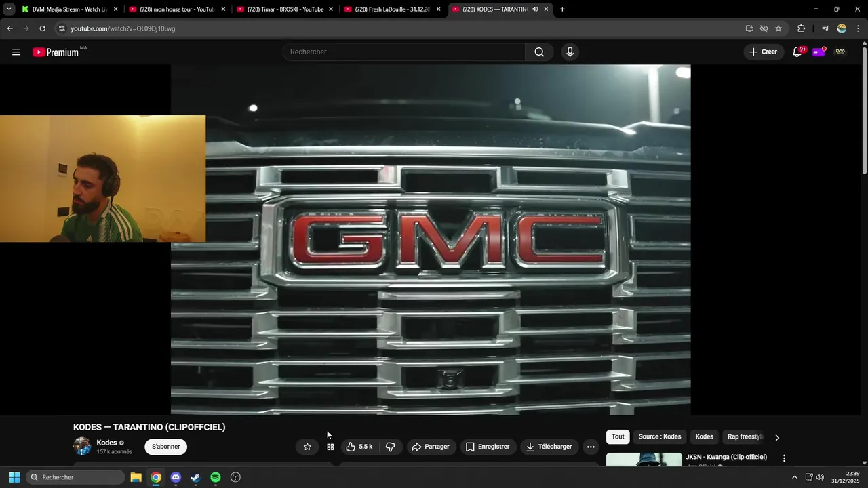Open the Chrome three-dot menu

click(x=859, y=28)
